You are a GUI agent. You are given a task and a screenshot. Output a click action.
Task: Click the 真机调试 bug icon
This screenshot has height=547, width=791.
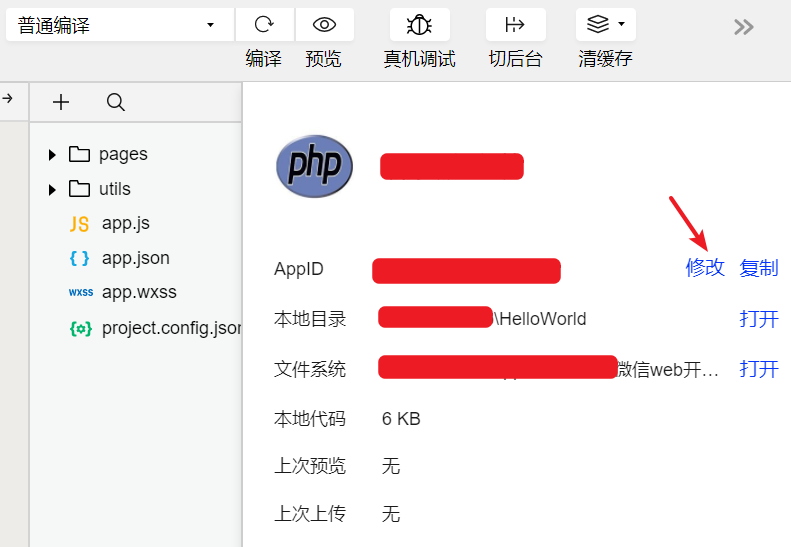(x=419, y=24)
